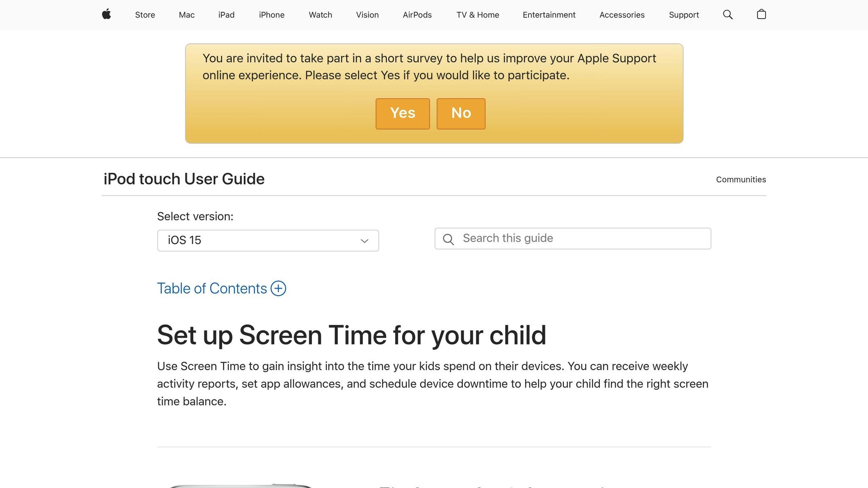Open the shopping bag icon
The width and height of the screenshot is (868, 488).
pos(761,14)
